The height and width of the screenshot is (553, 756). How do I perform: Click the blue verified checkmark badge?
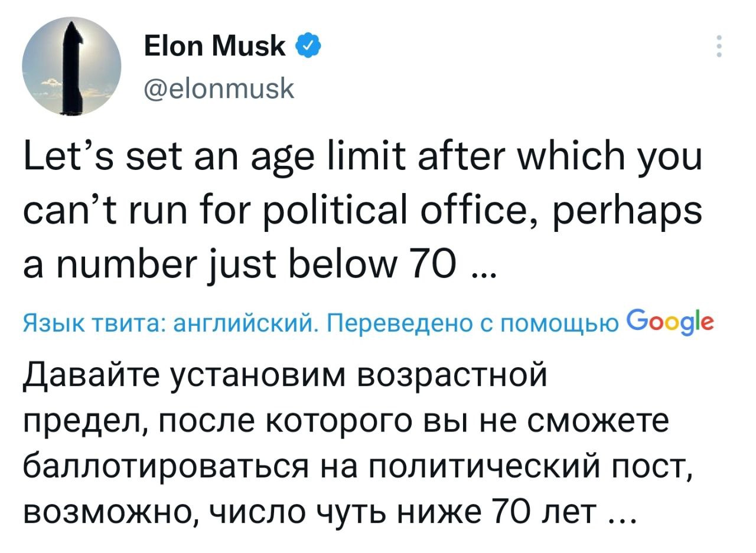point(308,45)
